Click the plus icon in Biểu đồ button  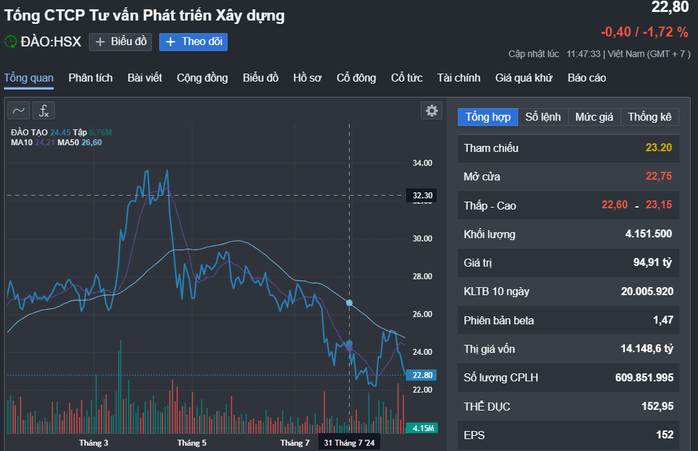point(100,42)
